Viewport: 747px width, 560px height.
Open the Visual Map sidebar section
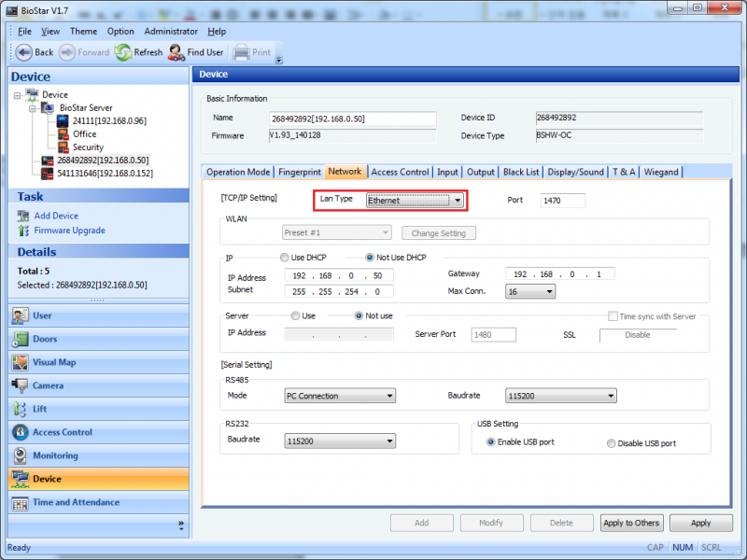click(20, 362)
